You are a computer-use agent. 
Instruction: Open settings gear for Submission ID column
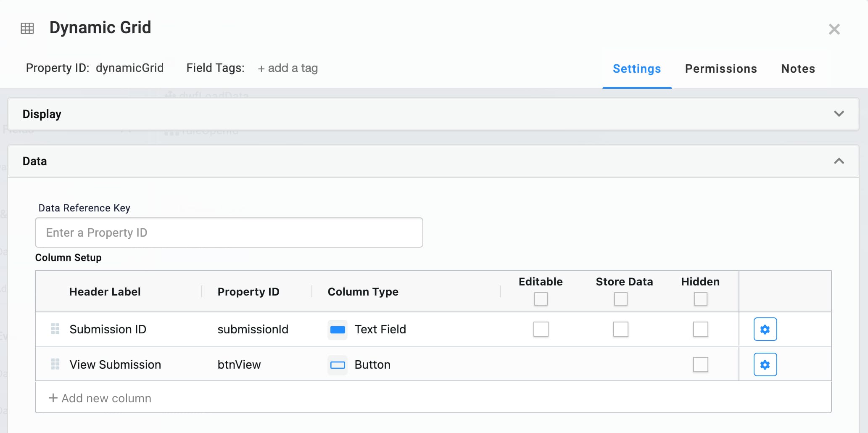tap(765, 329)
